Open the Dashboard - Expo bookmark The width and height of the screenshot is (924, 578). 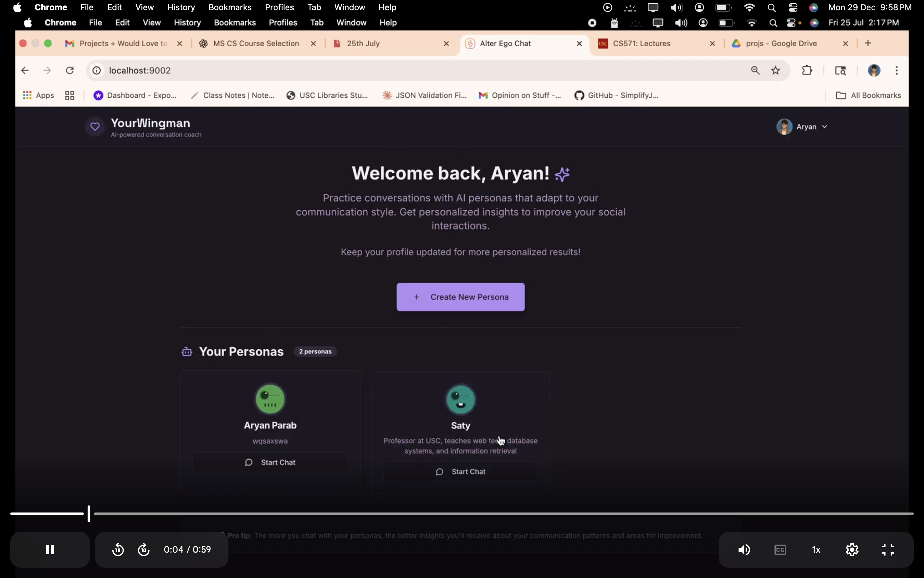point(135,95)
